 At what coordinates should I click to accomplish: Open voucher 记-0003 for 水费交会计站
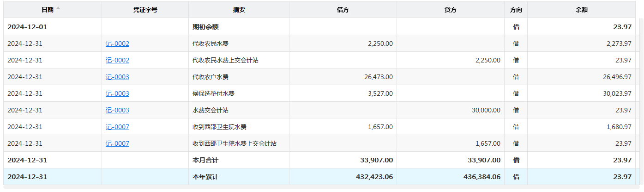tap(117, 111)
